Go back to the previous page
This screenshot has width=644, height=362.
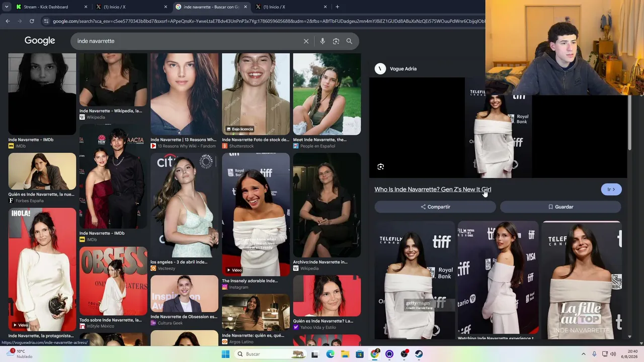8,21
